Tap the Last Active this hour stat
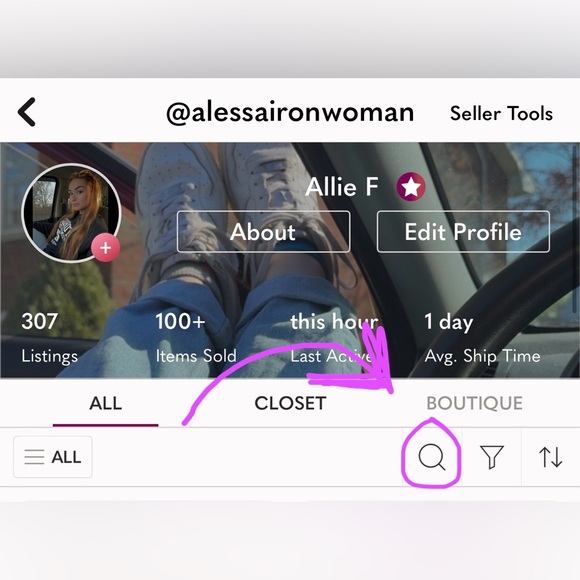 (x=334, y=338)
